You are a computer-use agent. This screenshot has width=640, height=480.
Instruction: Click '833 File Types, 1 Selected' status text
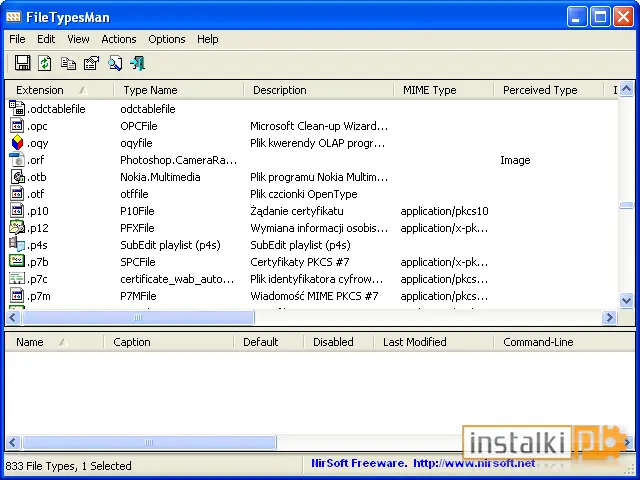point(69,466)
